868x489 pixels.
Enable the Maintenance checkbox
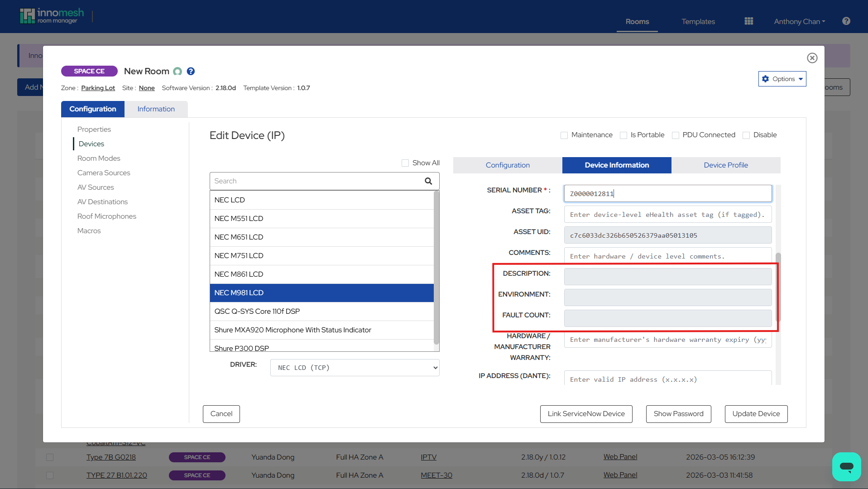point(564,135)
